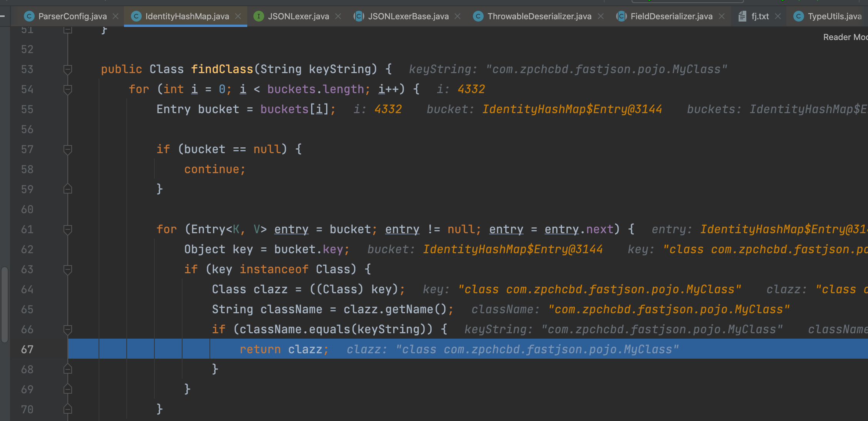Click line number 67 in the gutter
Image resolution: width=868 pixels, height=421 pixels.
(x=27, y=349)
